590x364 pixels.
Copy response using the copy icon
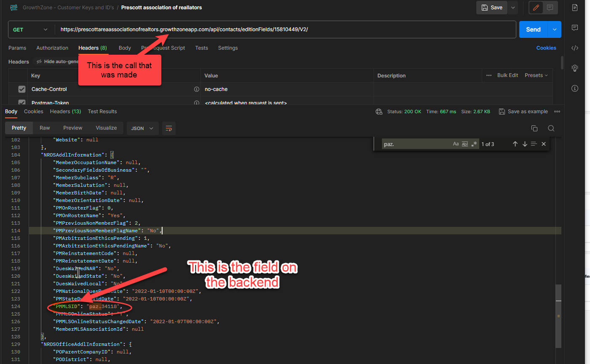tap(534, 128)
